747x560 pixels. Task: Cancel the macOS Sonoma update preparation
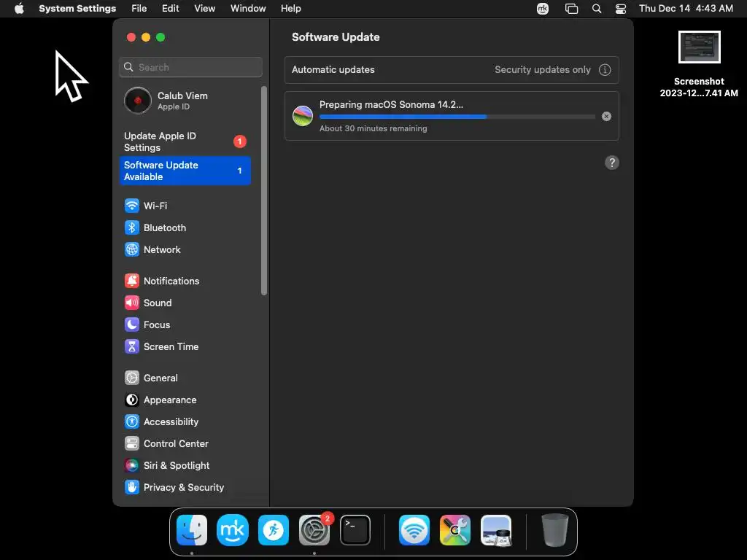[x=606, y=116]
